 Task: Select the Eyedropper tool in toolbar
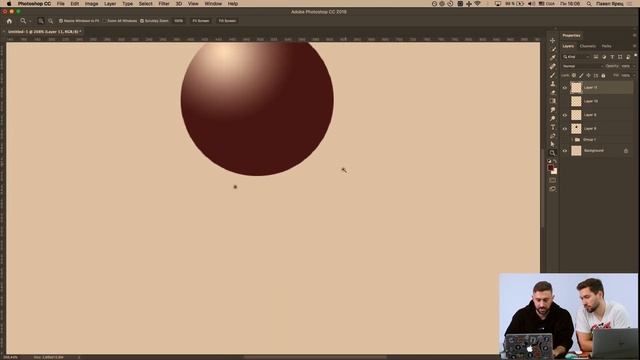click(553, 58)
